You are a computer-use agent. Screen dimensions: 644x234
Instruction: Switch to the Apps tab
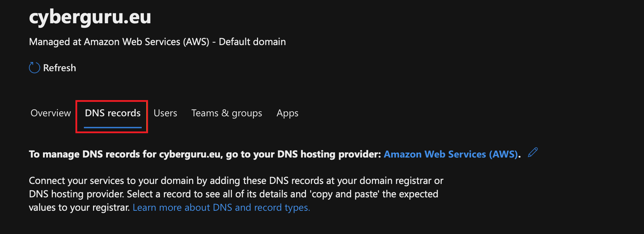287,113
